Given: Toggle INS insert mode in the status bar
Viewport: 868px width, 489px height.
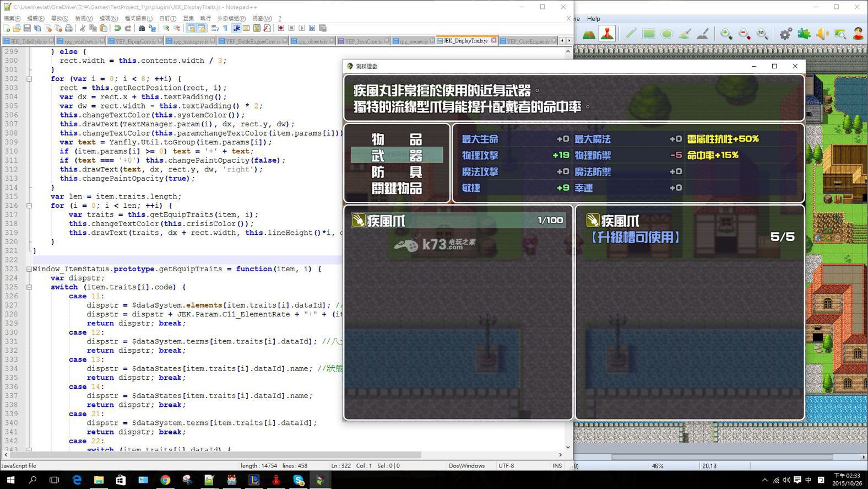Looking at the screenshot, I should point(557,466).
